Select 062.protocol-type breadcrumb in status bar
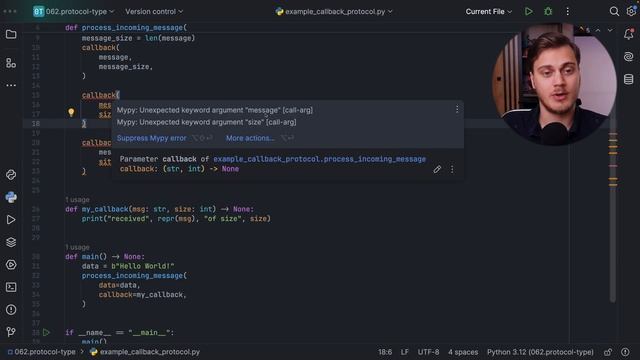Viewport: 640px width, 360px height. 42,352
